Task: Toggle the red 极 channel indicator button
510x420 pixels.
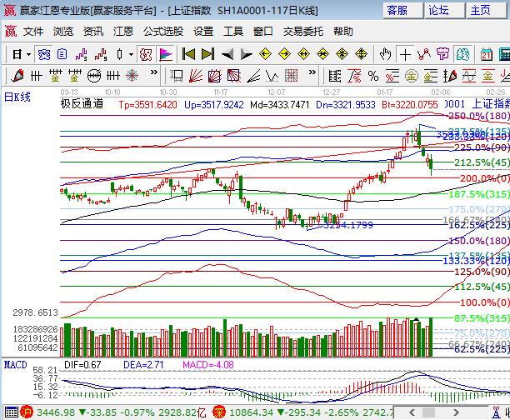Action: 147,54
